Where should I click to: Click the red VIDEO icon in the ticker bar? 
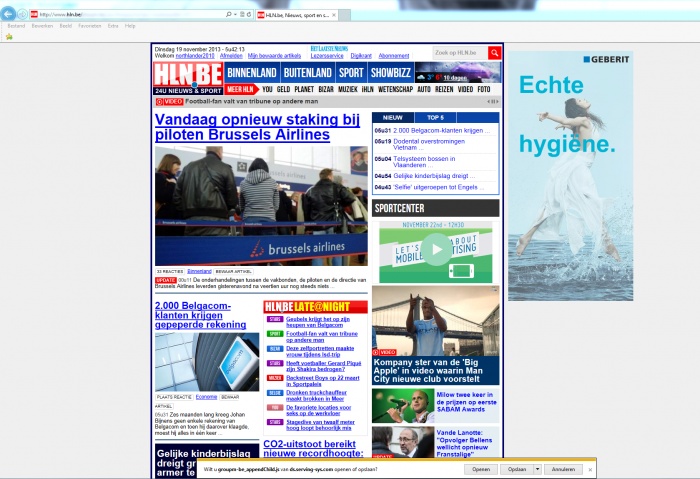pyautogui.click(x=169, y=102)
